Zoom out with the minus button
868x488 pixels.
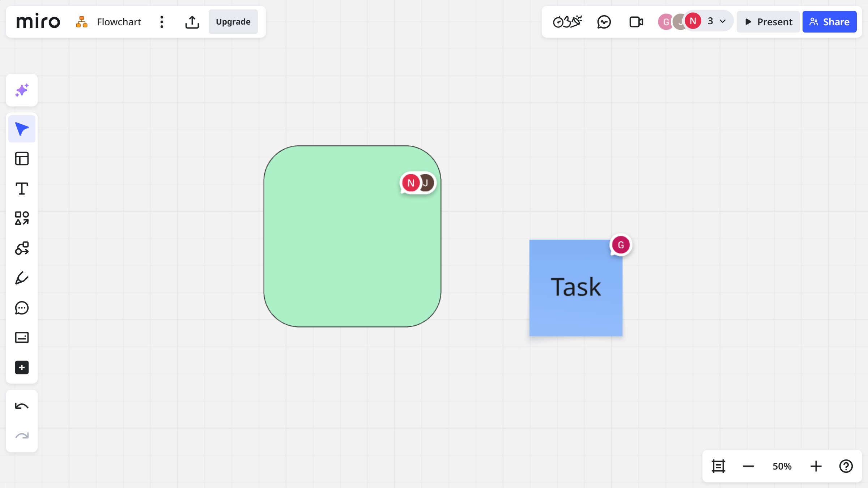[748, 466]
